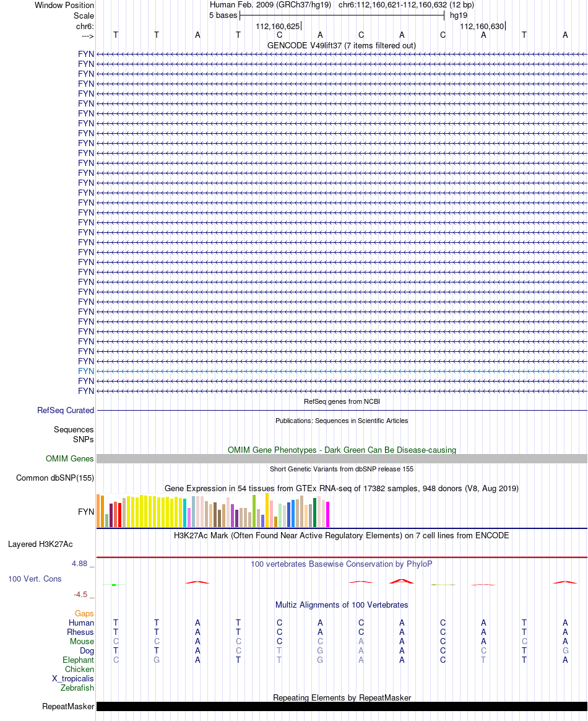Click the orange Gaps alignment label
The width and height of the screenshot is (588, 721).
click(x=84, y=613)
